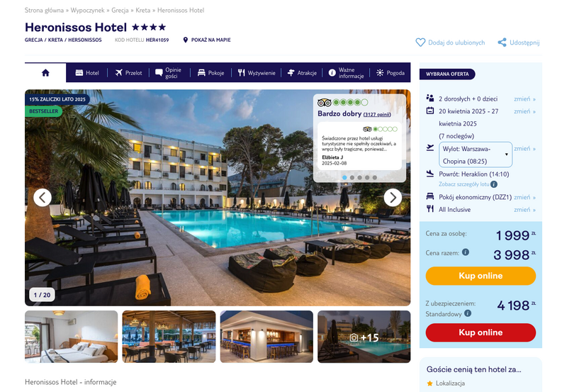Go to previous photo with left arrow
Viewport: 567px width, 392px height.
coord(43,198)
